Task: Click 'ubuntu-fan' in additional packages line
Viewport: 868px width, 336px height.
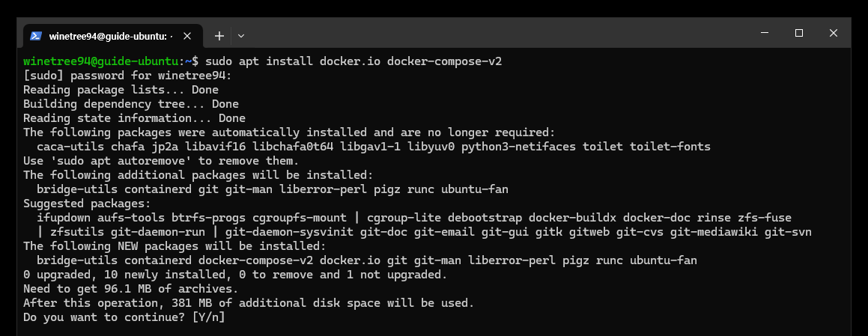Action: (x=474, y=189)
